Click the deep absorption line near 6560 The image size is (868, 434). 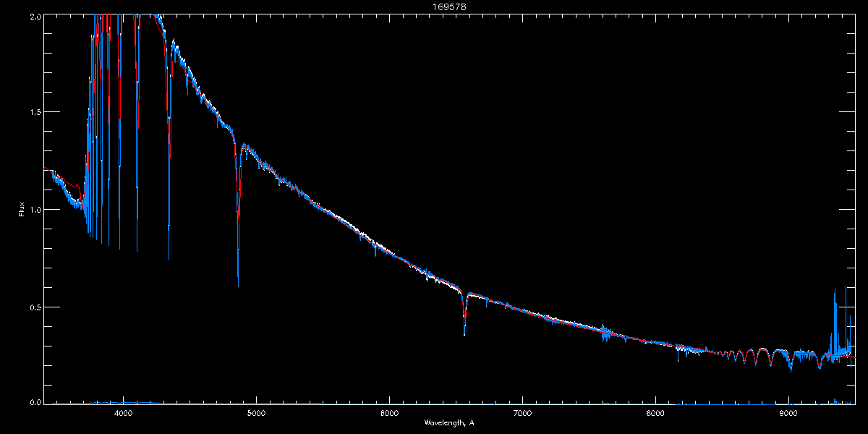point(464,315)
